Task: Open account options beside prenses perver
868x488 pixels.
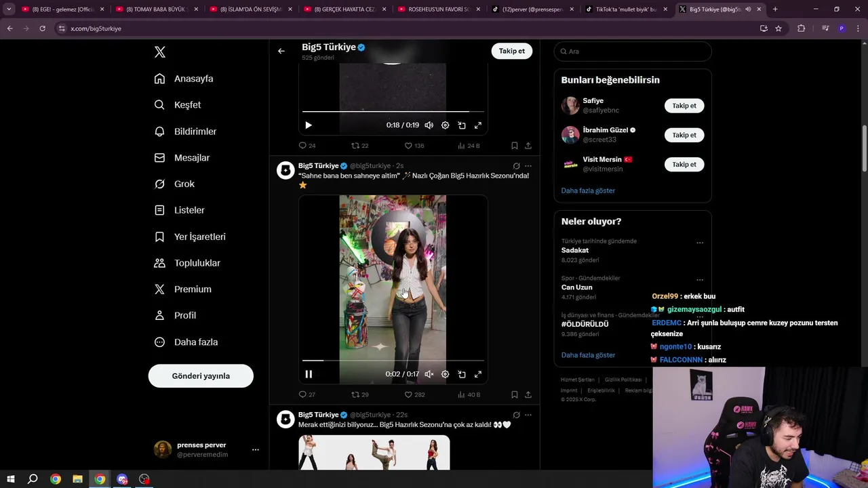Action: pos(255,449)
